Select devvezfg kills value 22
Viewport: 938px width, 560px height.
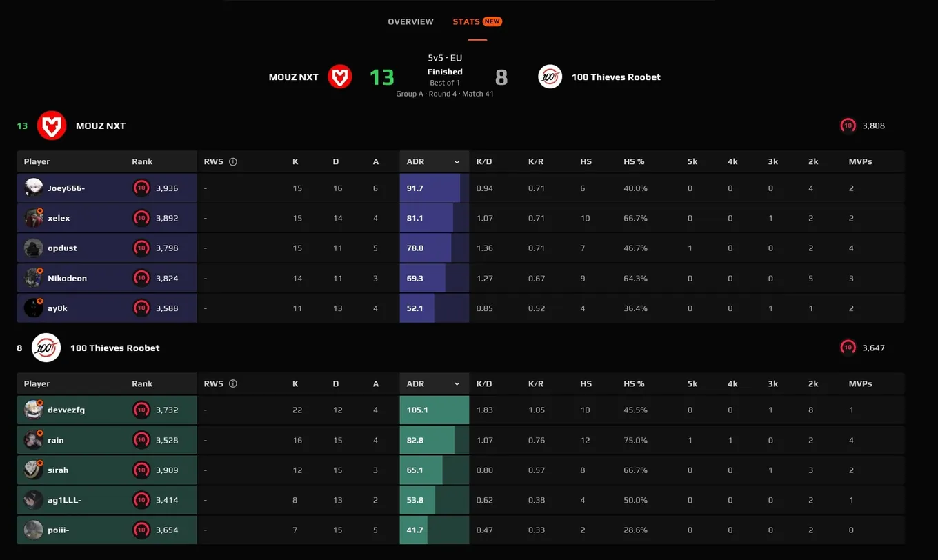[x=297, y=410]
